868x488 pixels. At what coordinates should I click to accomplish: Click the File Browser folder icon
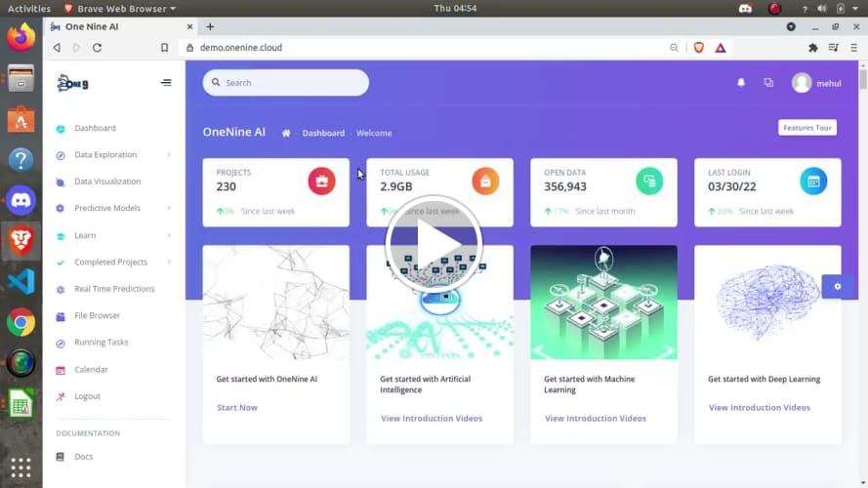pos(61,316)
